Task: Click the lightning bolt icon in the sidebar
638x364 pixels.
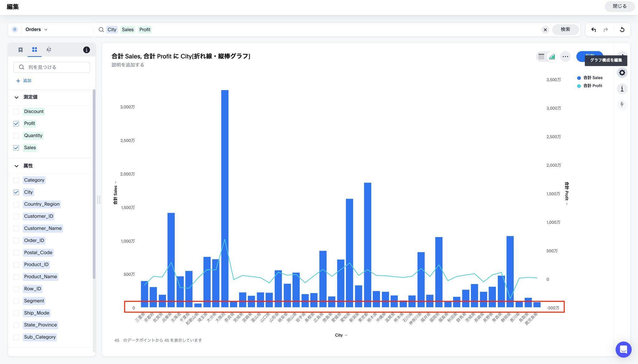Action: [x=622, y=105]
